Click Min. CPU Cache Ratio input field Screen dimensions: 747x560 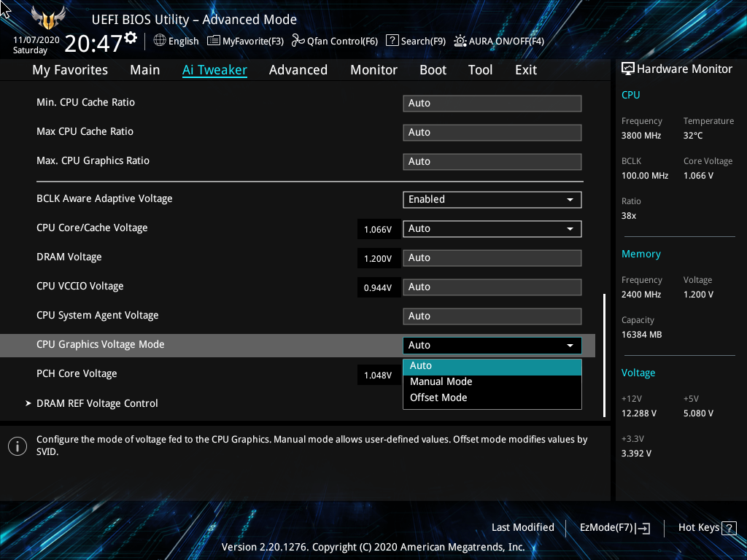(492, 104)
